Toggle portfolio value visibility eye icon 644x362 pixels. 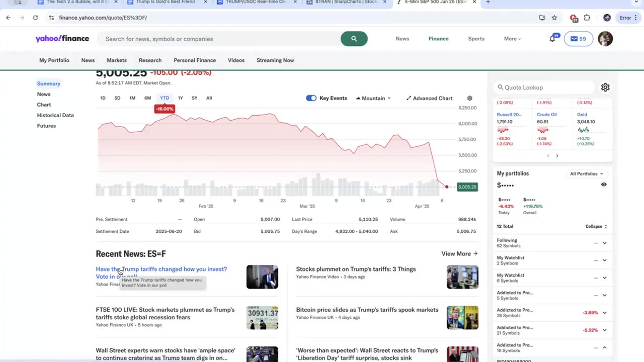coord(604,185)
